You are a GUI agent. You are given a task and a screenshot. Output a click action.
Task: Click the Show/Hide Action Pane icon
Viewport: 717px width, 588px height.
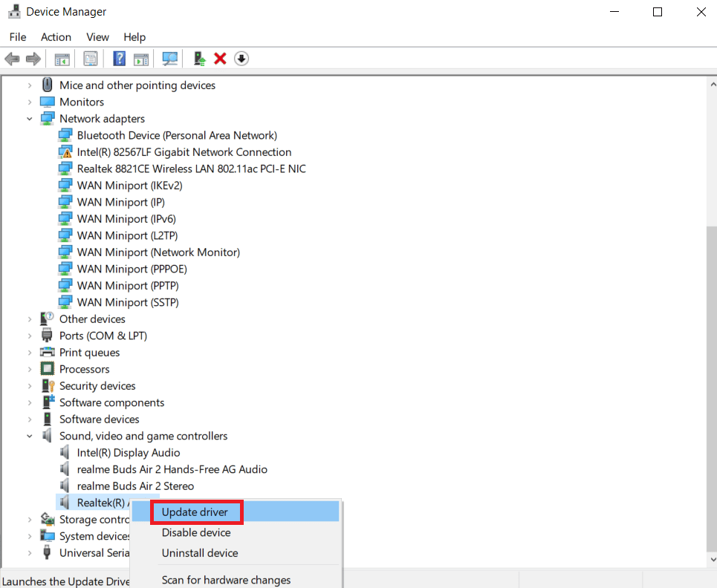[x=141, y=59]
